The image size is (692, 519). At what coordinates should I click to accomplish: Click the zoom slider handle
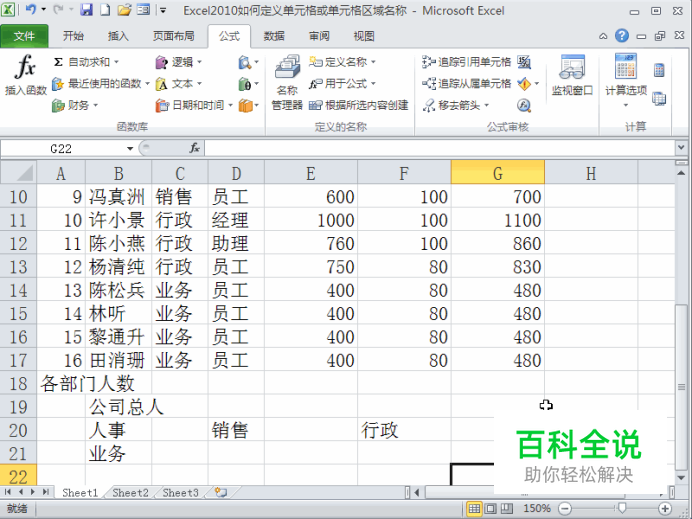tap(621, 508)
